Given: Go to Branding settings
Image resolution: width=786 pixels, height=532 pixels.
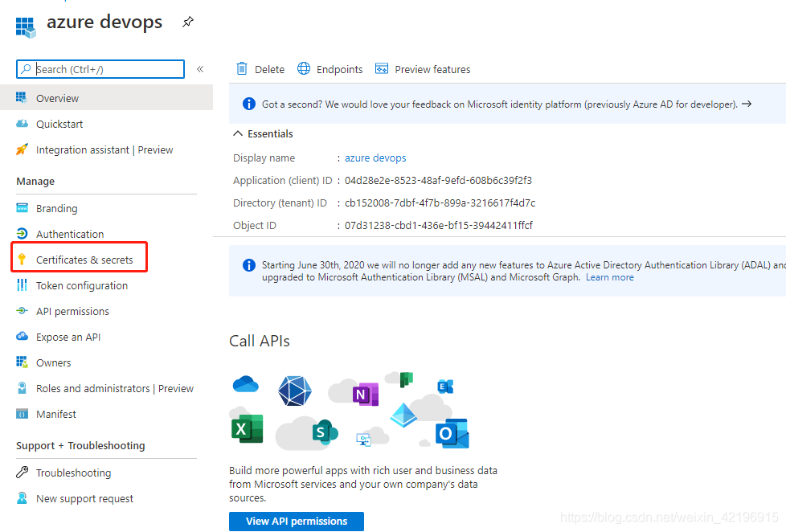Looking at the screenshot, I should click(56, 209).
